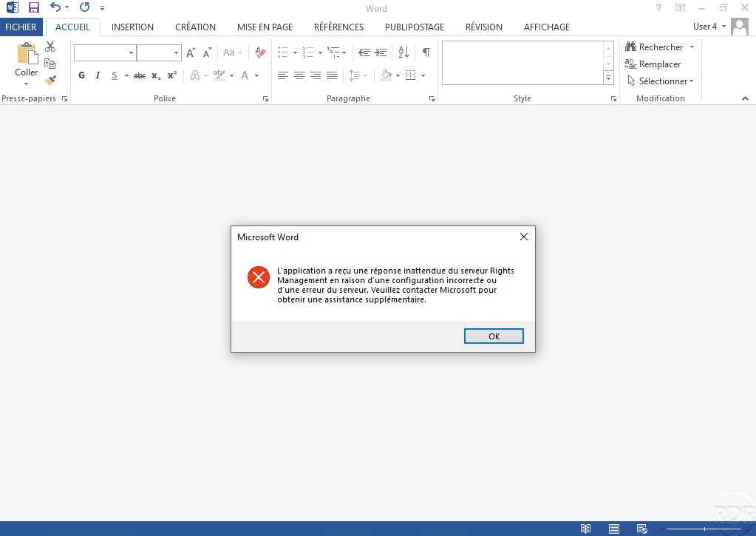Click the Save icon in quick access toolbar
This screenshot has width=756, height=536.
(x=34, y=7)
